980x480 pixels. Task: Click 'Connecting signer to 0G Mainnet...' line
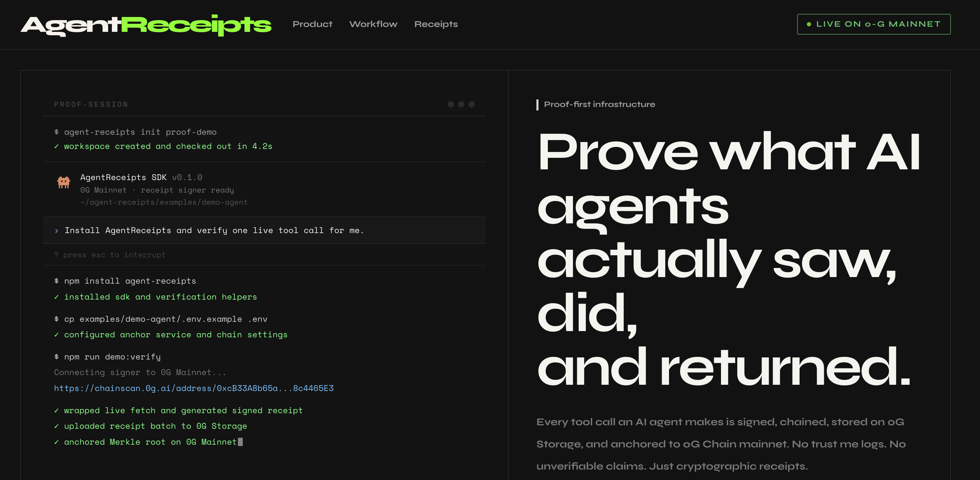tap(140, 372)
